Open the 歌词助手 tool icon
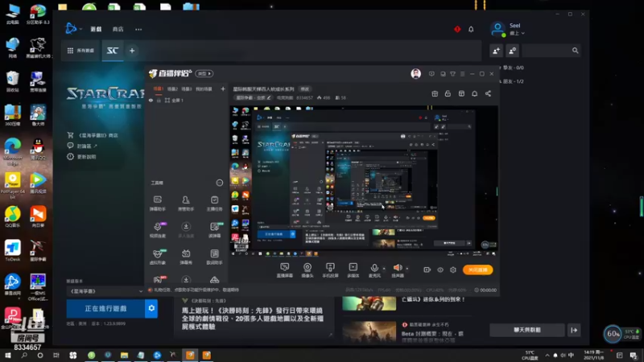The height and width of the screenshot is (362, 644). [x=214, y=257]
